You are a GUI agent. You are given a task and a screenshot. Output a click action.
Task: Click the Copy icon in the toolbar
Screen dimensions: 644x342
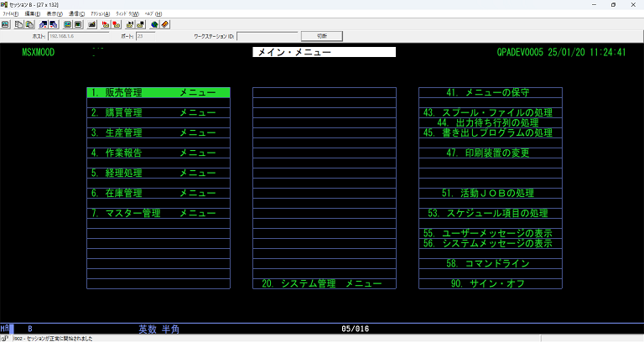point(18,24)
